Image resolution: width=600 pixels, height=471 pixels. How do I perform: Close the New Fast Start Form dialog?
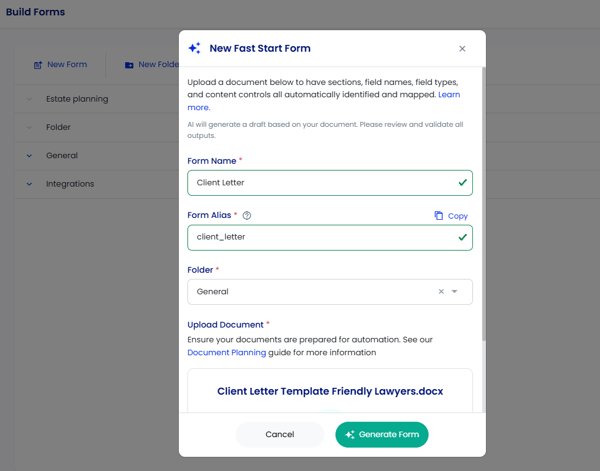(x=462, y=49)
